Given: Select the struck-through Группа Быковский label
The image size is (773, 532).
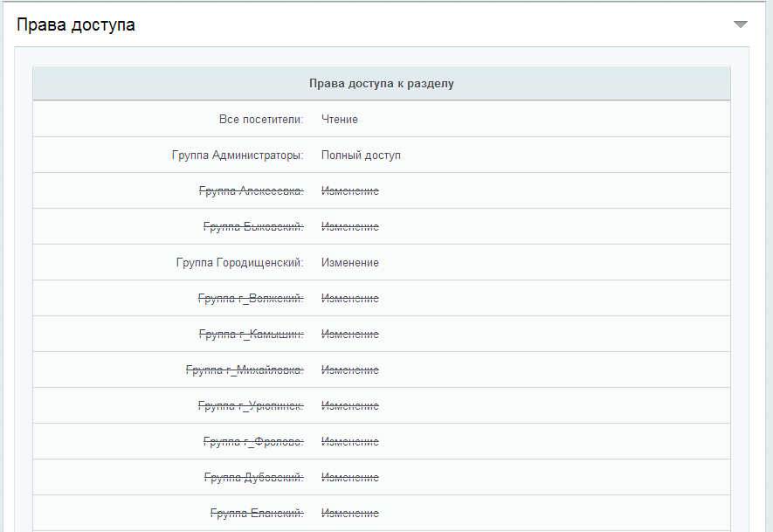Looking at the screenshot, I should 253,227.
